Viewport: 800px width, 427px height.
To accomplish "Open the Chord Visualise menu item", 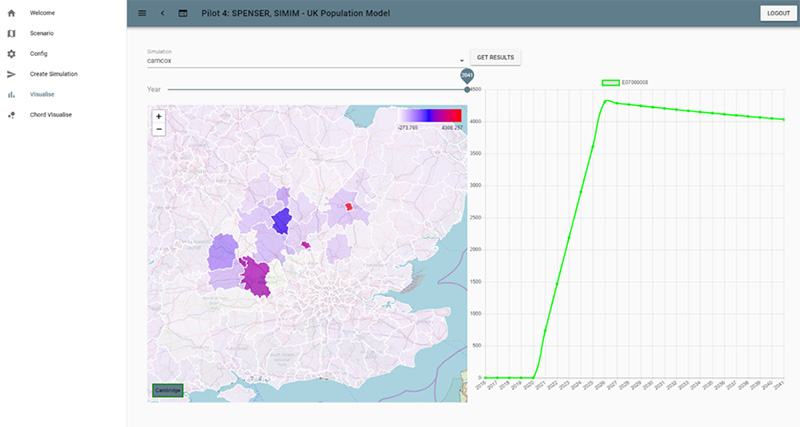I will tap(50, 115).
